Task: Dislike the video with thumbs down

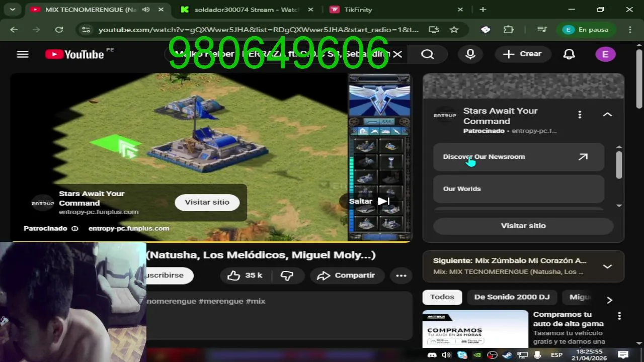Action: (x=287, y=276)
